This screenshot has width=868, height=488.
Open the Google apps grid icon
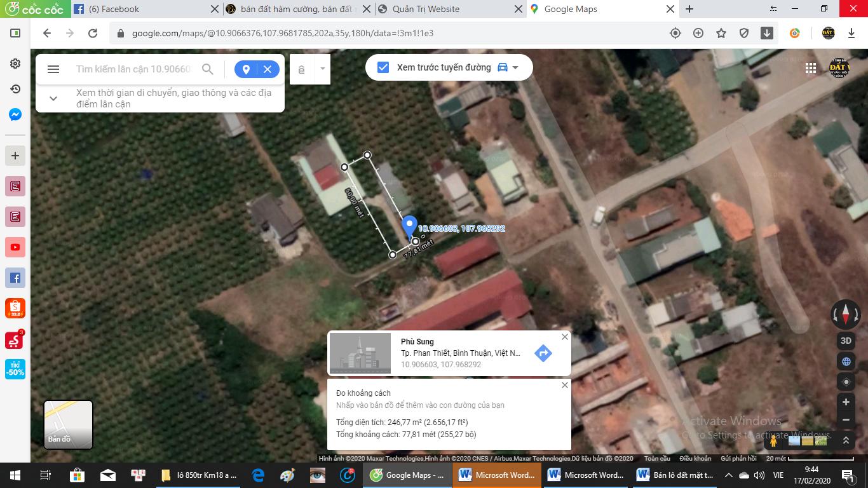[810, 68]
